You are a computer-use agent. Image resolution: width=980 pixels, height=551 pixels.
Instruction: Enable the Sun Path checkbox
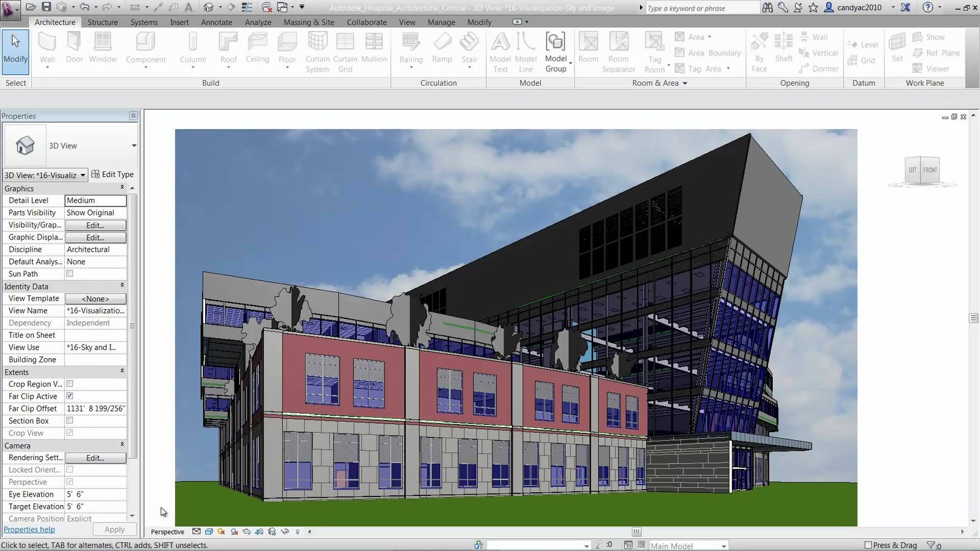(69, 274)
